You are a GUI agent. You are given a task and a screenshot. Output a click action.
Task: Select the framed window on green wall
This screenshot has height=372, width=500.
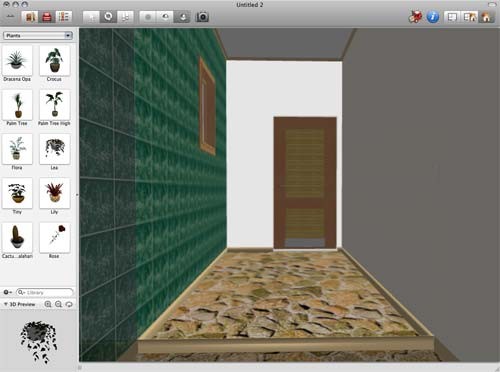[207, 106]
